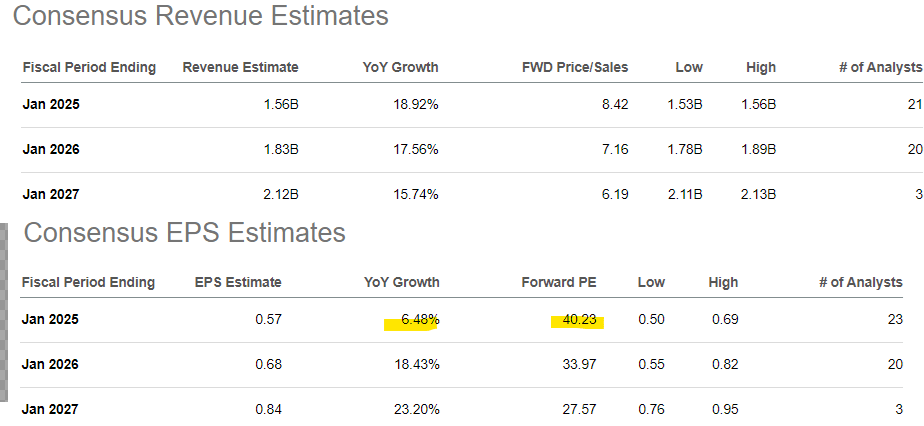Click the 8.42 FWD Price/Sales value
Viewport: 924px width, 426px height.
(x=614, y=103)
